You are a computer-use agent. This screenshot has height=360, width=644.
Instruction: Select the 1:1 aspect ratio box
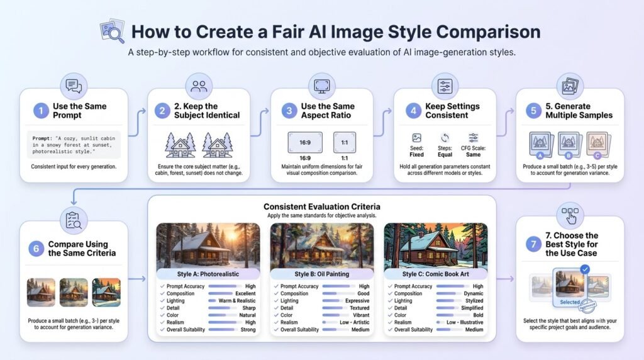tap(345, 142)
